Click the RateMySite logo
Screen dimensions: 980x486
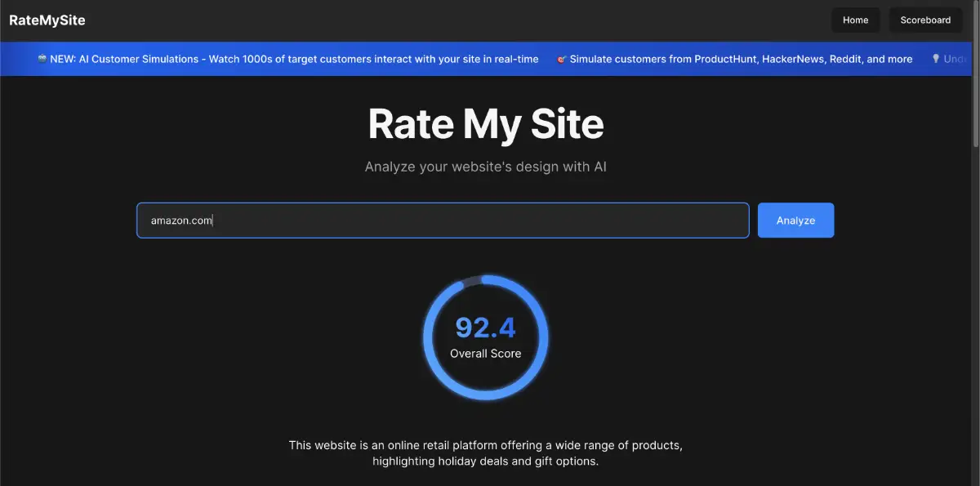(x=47, y=20)
